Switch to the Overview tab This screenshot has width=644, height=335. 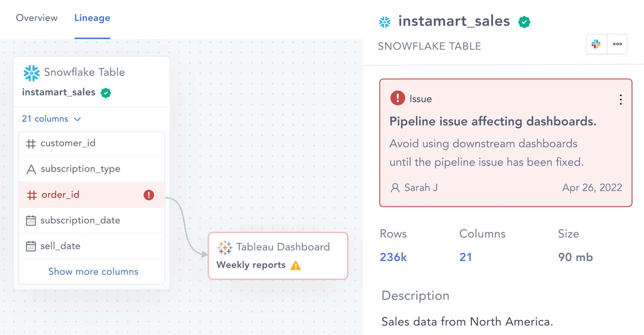click(x=37, y=18)
